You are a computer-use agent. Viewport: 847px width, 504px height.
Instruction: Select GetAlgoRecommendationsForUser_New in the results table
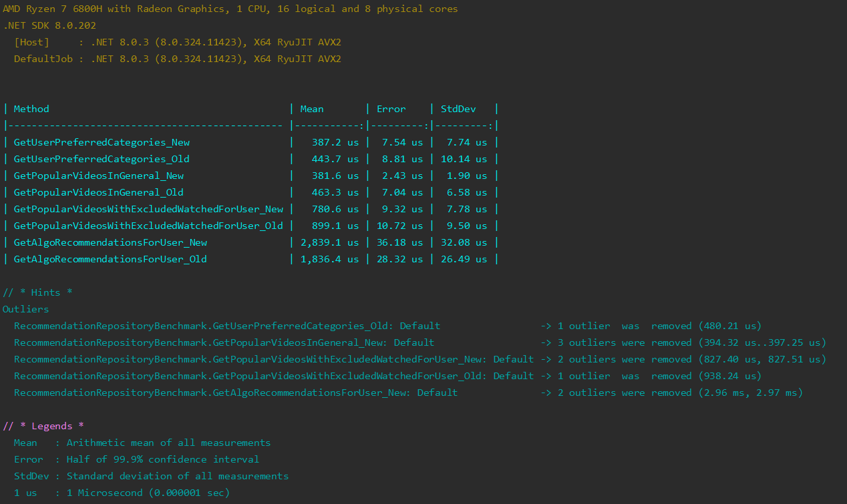pos(110,242)
